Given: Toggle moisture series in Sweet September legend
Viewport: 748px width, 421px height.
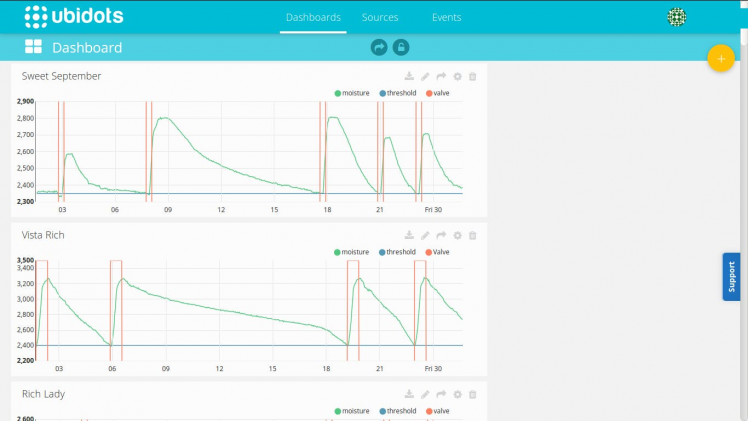Looking at the screenshot, I should 352,93.
